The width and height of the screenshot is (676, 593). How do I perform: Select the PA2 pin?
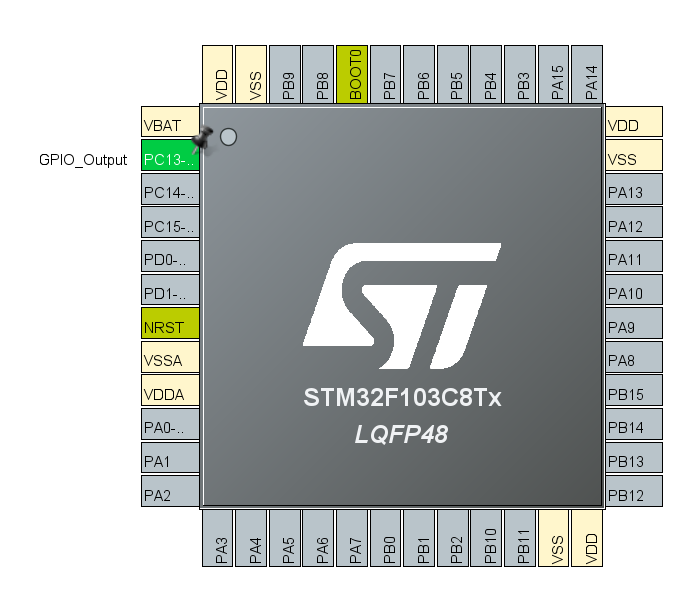tap(170, 491)
